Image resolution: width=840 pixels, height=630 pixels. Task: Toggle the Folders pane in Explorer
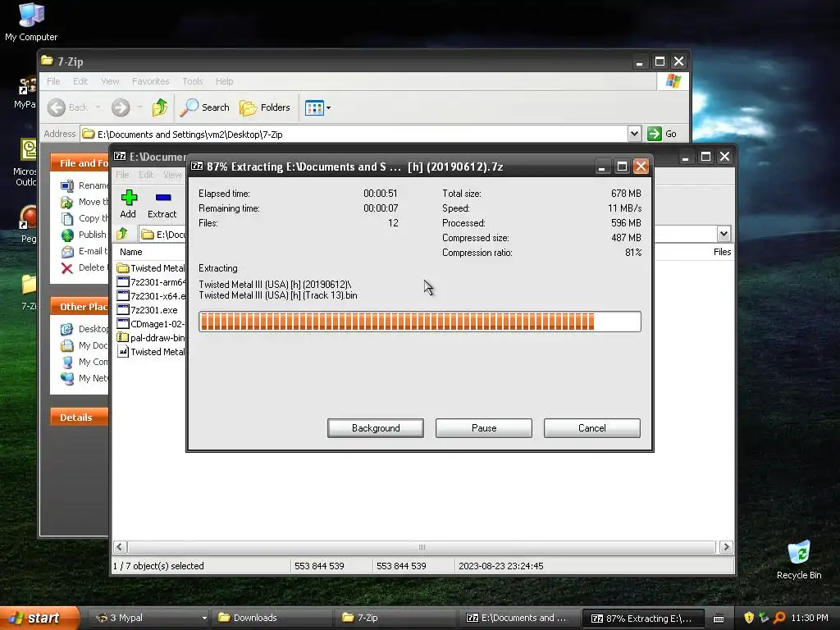pos(265,107)
